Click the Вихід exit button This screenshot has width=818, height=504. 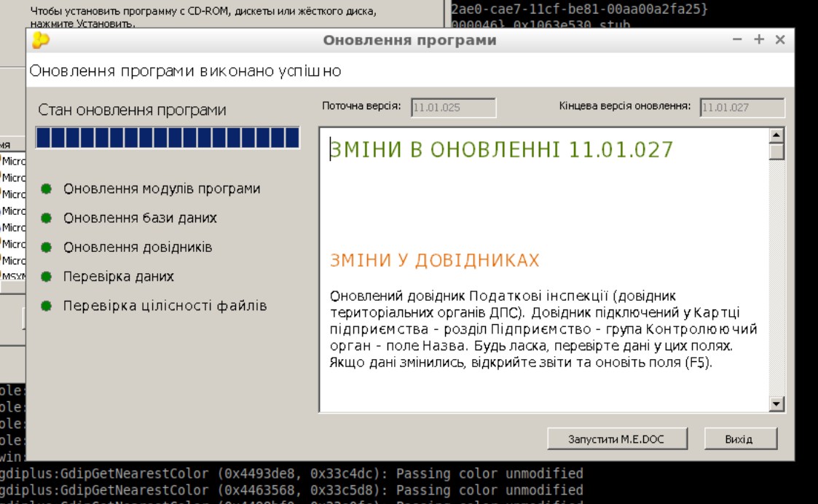[x=740, y=438]
